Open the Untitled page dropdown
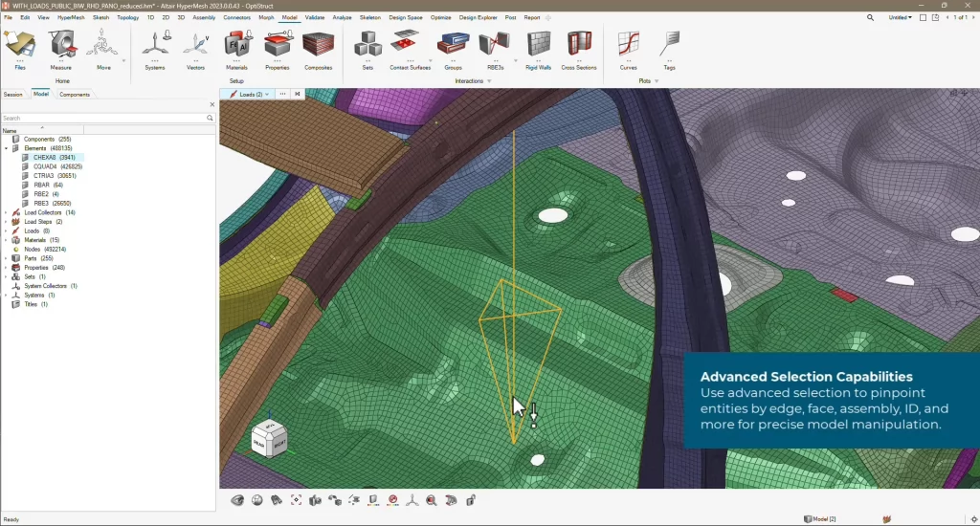This screenshot has height=526, width=980. coord(900,17)
